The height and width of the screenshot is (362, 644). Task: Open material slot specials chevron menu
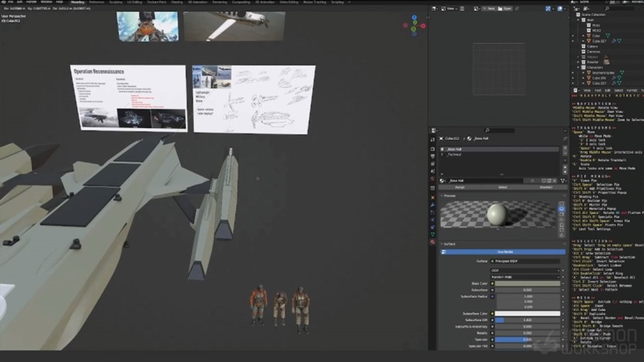coord(565,160)
